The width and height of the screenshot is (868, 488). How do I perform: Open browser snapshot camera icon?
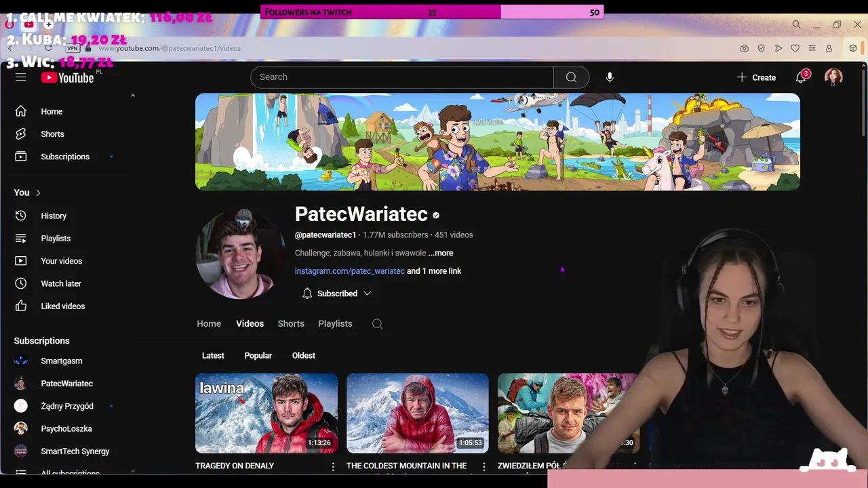744,48
